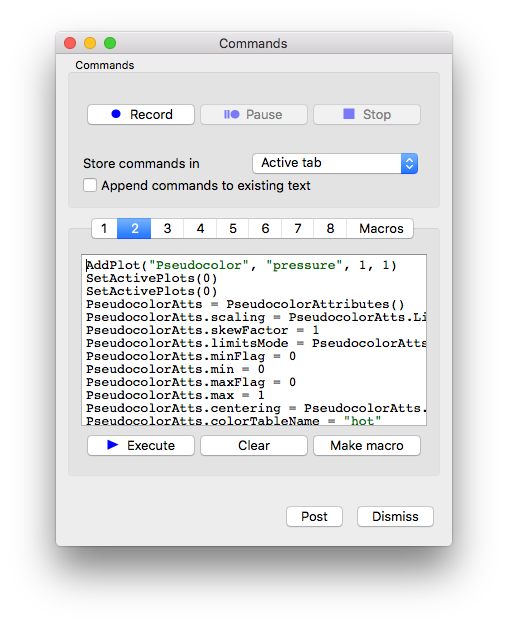Click the PseudocolorAtts.min = 0 line

click(x=175, y=369)
